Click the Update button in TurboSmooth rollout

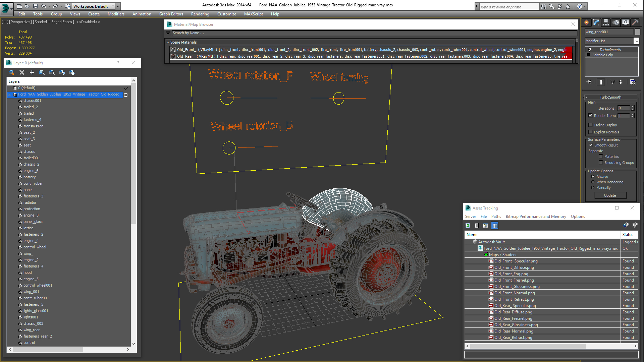(610, 195)
